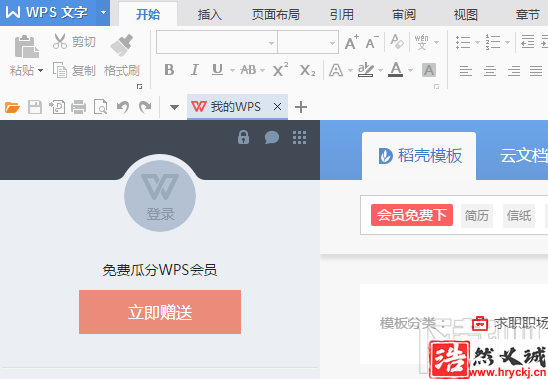Viewport: 548px width, 379px height.
Task: Open the 审阅 ribbon tab
Action: tap(404, 14)
